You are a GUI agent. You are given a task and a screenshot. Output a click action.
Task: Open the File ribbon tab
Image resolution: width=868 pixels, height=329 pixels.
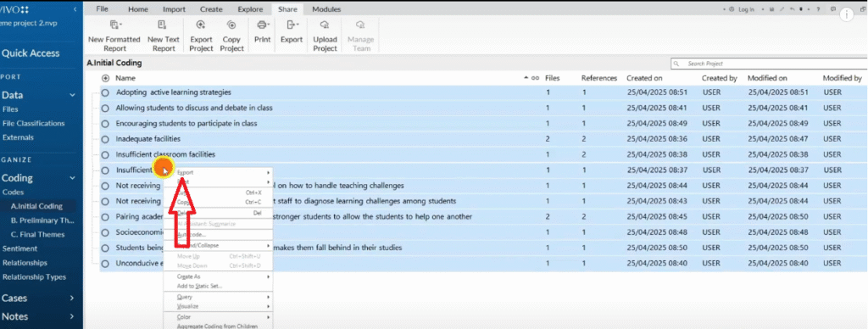(x=102, y=8)
